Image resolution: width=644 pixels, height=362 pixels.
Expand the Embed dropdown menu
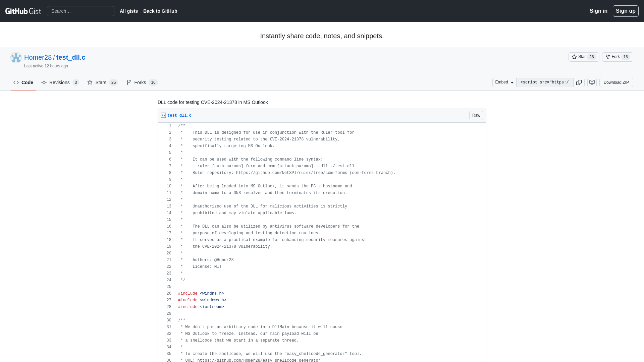[x=504, y=82]
